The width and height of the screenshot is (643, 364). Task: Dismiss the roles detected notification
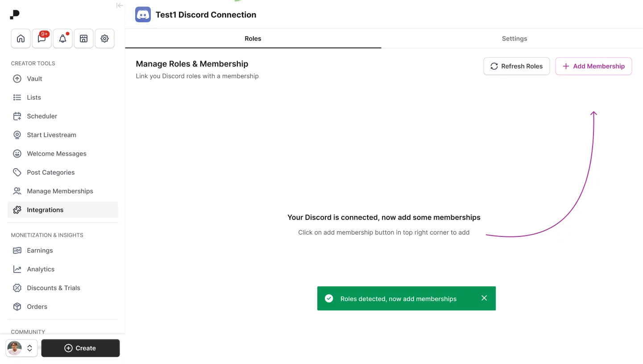(484, 298)
